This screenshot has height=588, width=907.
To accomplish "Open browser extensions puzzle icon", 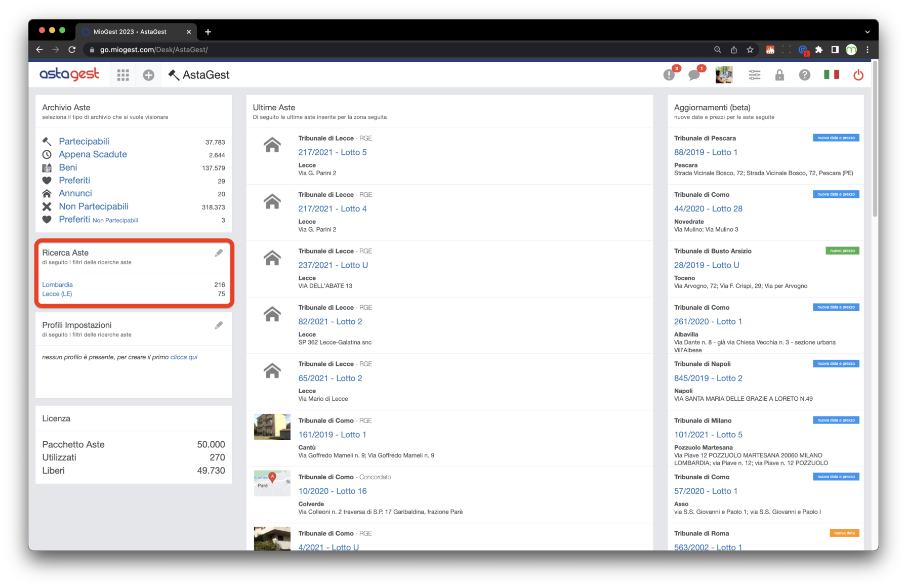I will (x=819, y=50).
